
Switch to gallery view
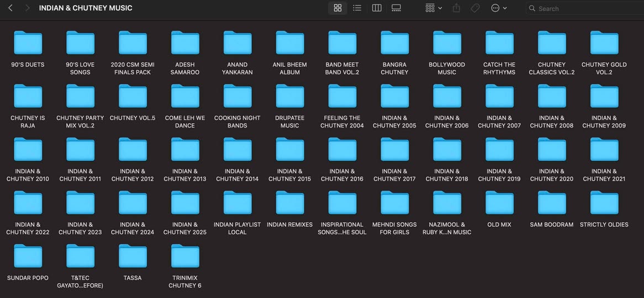click(396, 8)
